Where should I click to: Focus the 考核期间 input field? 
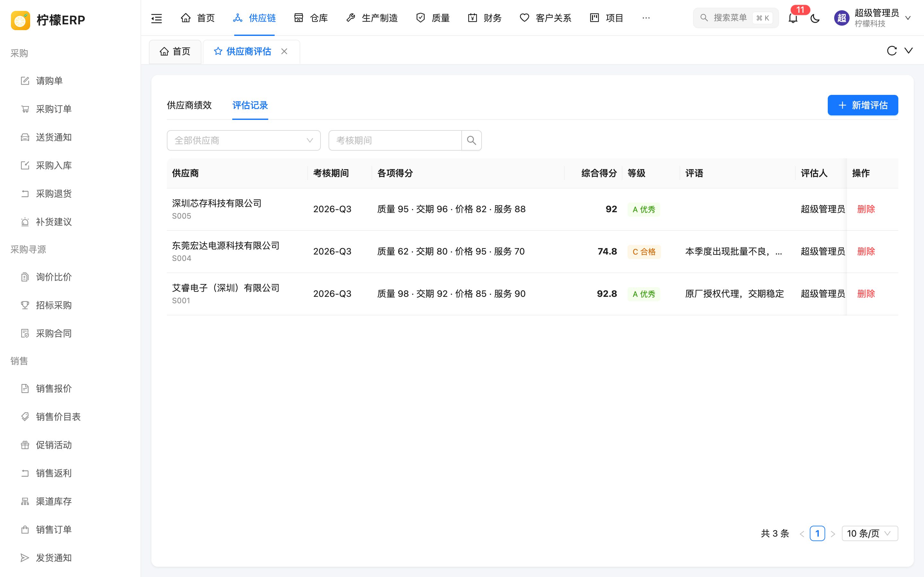395,140
